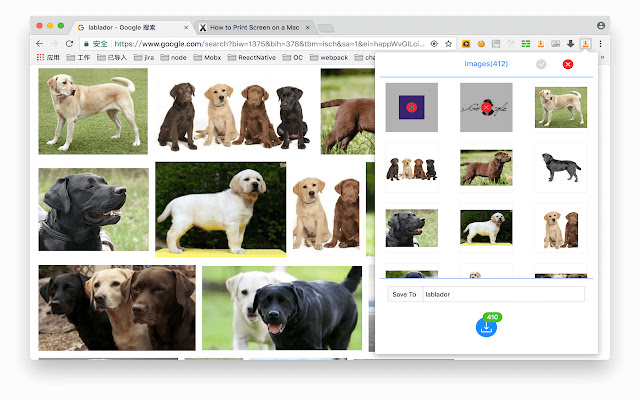Click the browser back arrow
Viewport: 640px width, 400px height.
[39, 44]
